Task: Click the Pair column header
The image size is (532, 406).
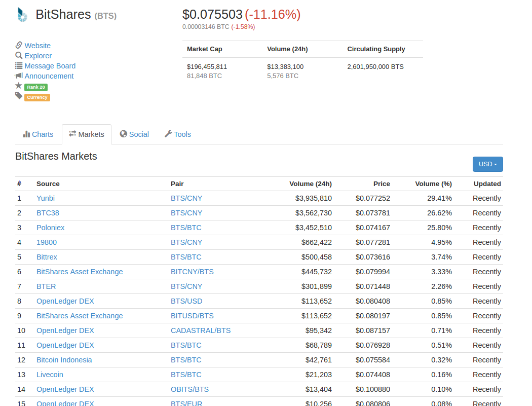Action: [177, 183]
